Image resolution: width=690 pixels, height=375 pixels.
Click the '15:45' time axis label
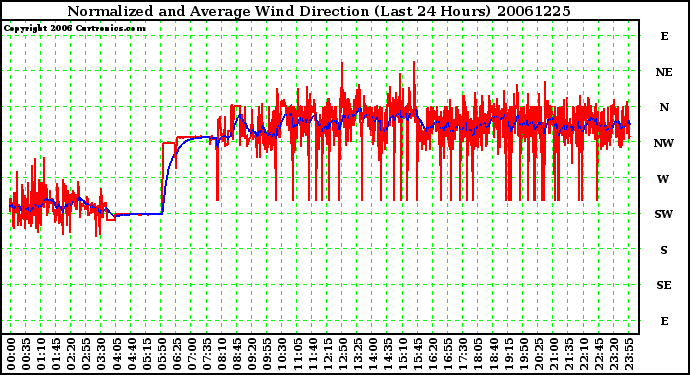coord(418,354)
